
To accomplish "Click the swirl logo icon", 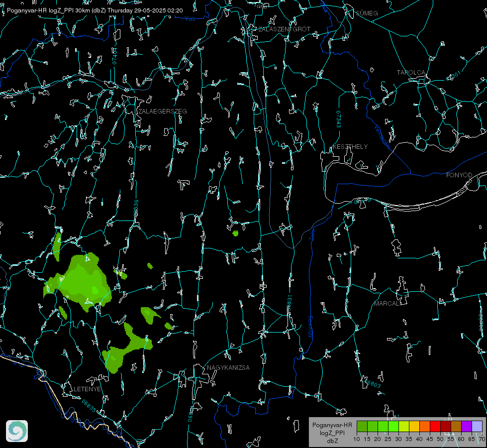I will [x=17, y=431].
